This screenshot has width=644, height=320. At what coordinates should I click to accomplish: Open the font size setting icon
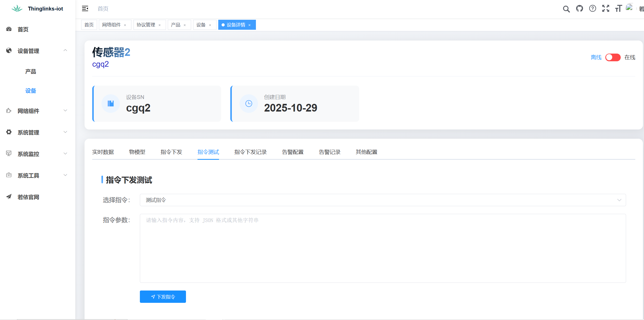(618, 9)
